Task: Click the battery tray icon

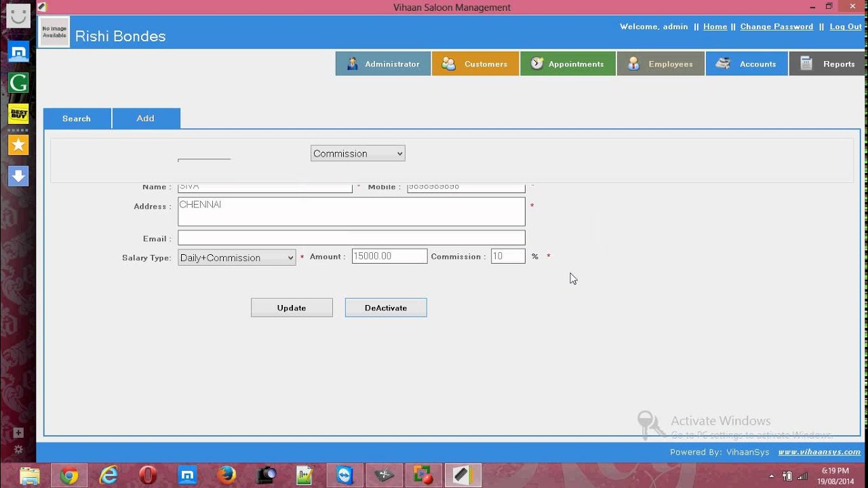Action: 787,476
